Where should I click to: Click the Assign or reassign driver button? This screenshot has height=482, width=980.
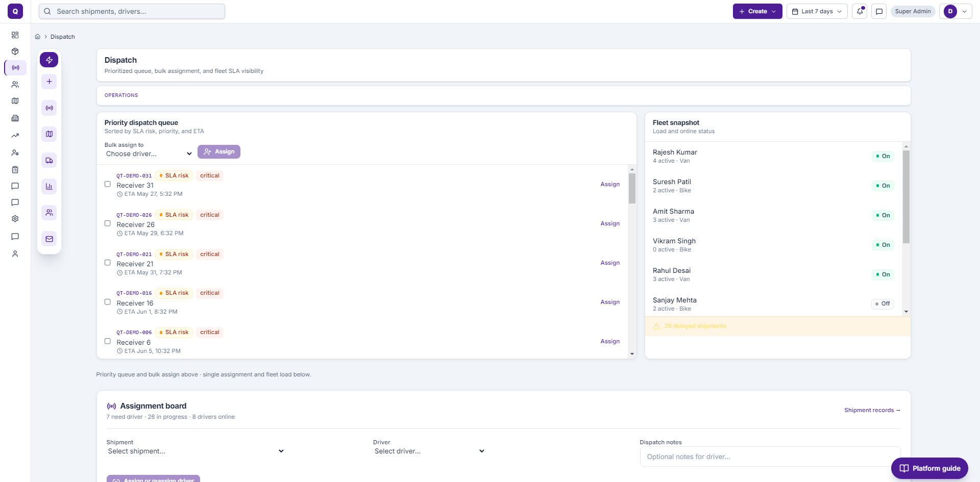point(153,479)
